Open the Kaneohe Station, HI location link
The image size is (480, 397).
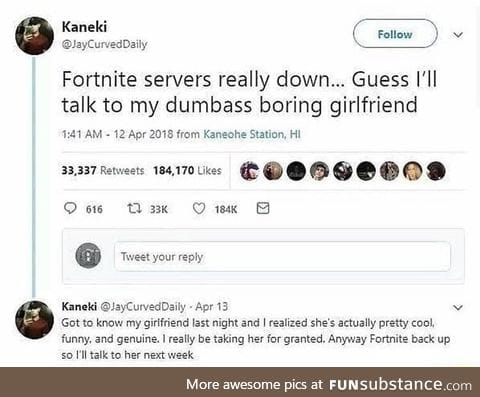[252, 134]
